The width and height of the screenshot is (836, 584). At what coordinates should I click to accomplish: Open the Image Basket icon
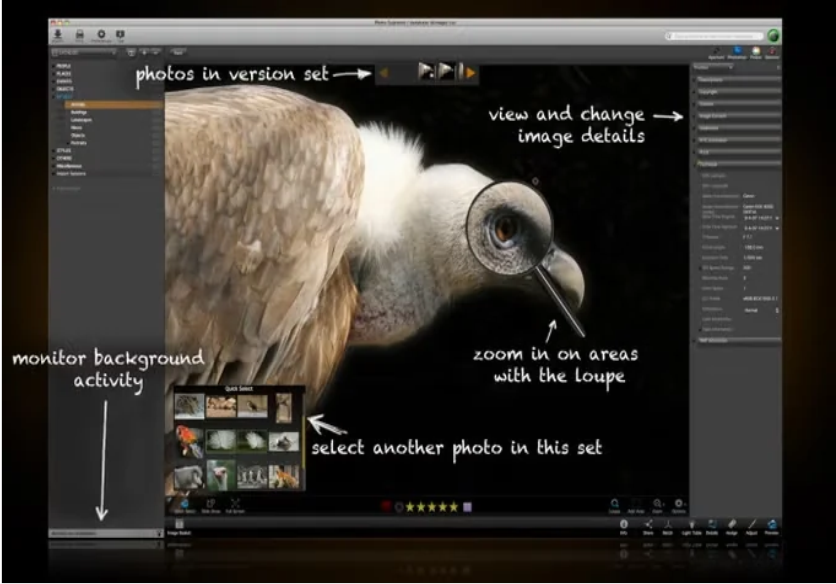point(179,527)
